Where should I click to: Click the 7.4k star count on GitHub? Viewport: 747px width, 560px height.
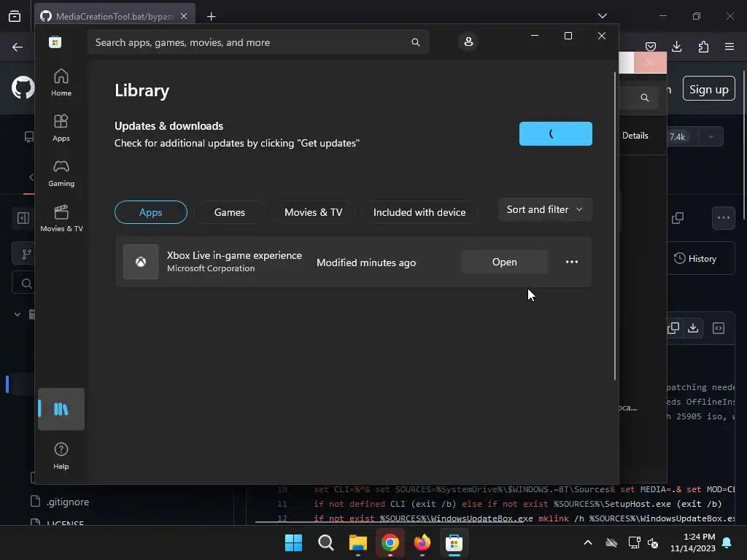tap(677, 136)
